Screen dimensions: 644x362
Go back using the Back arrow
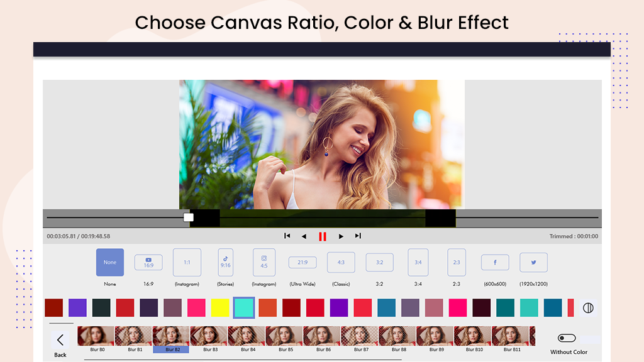tap(60, 340)
